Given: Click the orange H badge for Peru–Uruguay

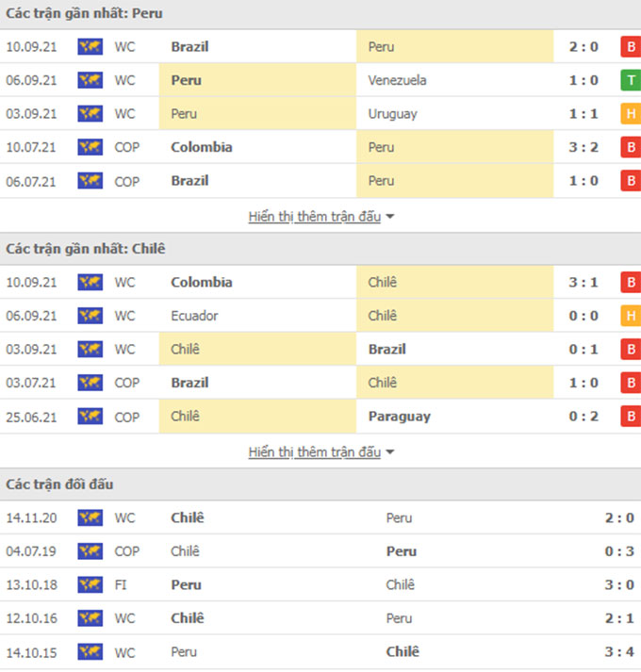Looking at the screenshot, I should pos(630,114).
